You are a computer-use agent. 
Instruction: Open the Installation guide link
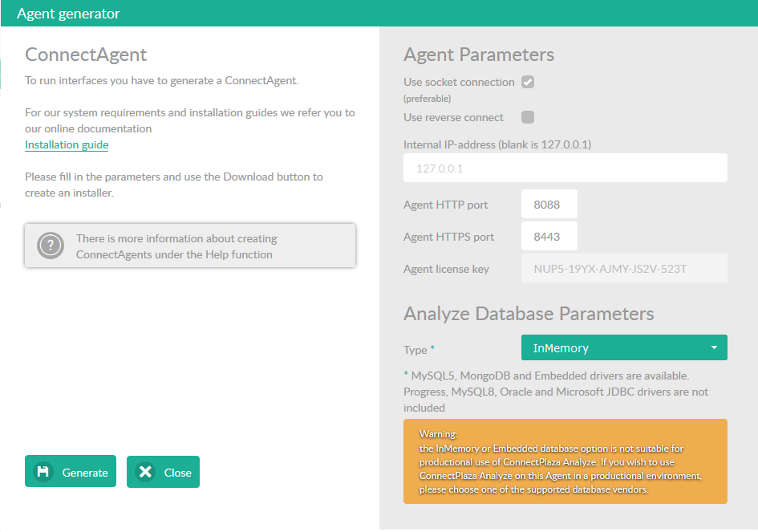pyautogui.click(x=67, y=145)
